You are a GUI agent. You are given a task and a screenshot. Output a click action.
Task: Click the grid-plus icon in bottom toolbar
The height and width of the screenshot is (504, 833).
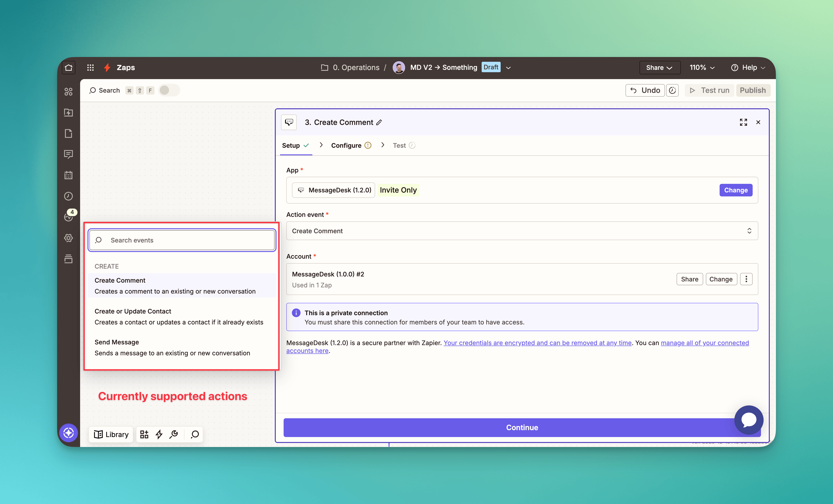(x=144, y=434)
